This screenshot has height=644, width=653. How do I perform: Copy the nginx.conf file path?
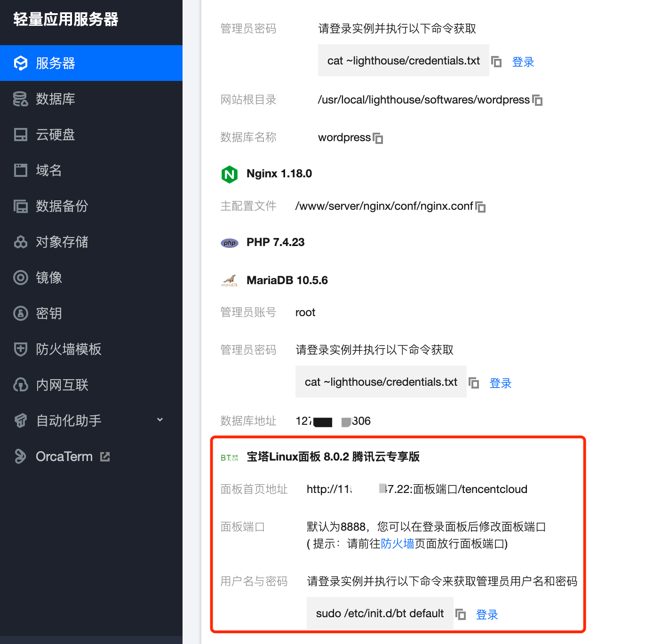click(480, 207)
